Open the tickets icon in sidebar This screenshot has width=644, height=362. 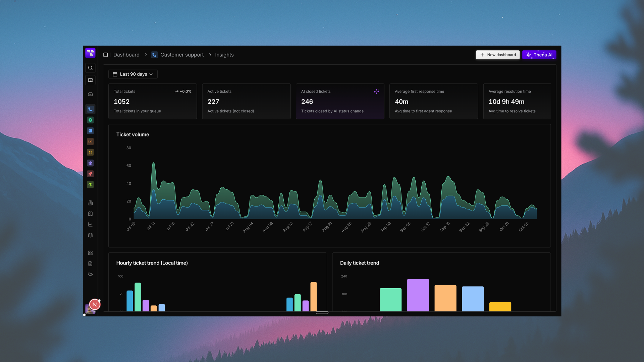pos(90,80)
